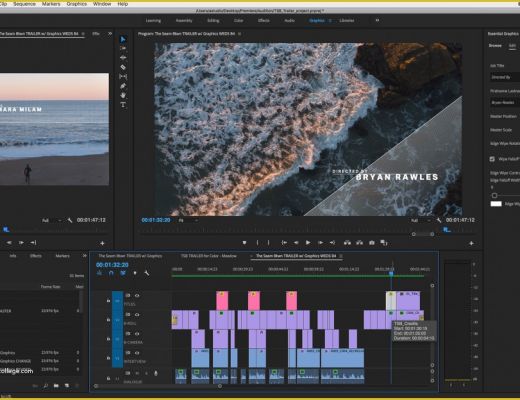Image resolution: width=520 pixels, height=400 pixels.
Task: Open Program monitor settings wrench
Action: coord(439,220)
